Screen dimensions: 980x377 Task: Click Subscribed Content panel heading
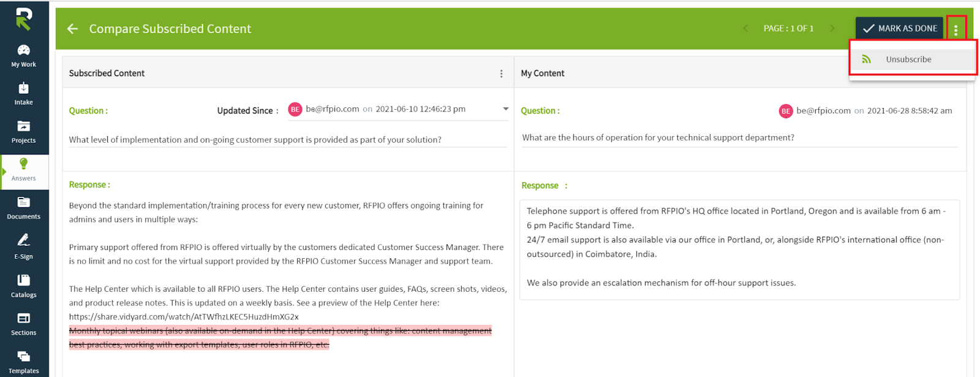coord(107,73)
